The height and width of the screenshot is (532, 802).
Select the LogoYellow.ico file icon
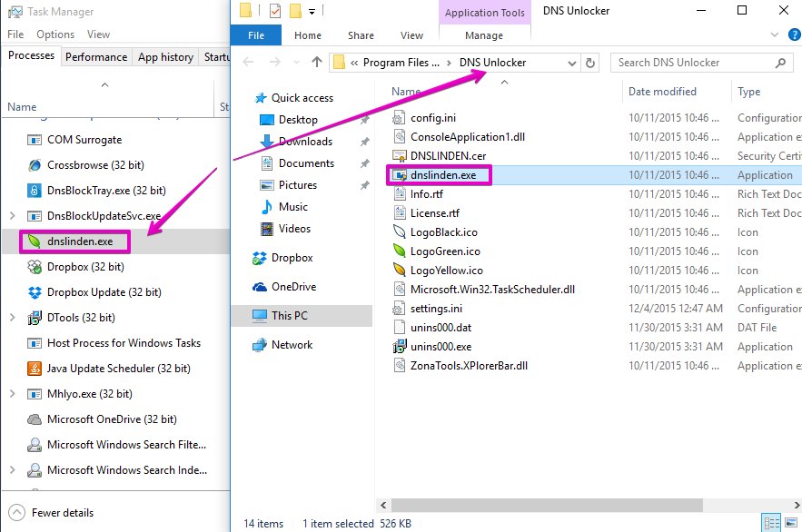(399, 271)
